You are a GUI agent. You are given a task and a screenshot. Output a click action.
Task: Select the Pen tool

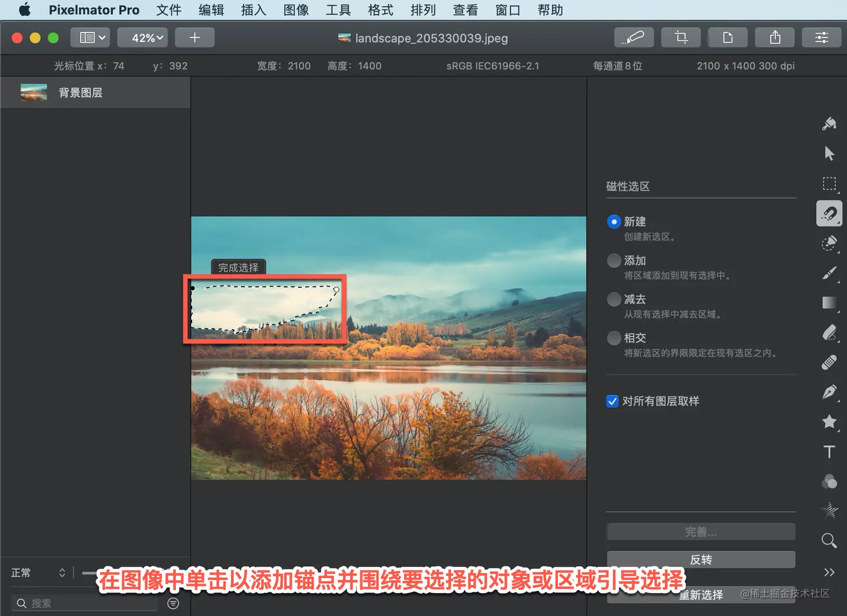point(829,392)
